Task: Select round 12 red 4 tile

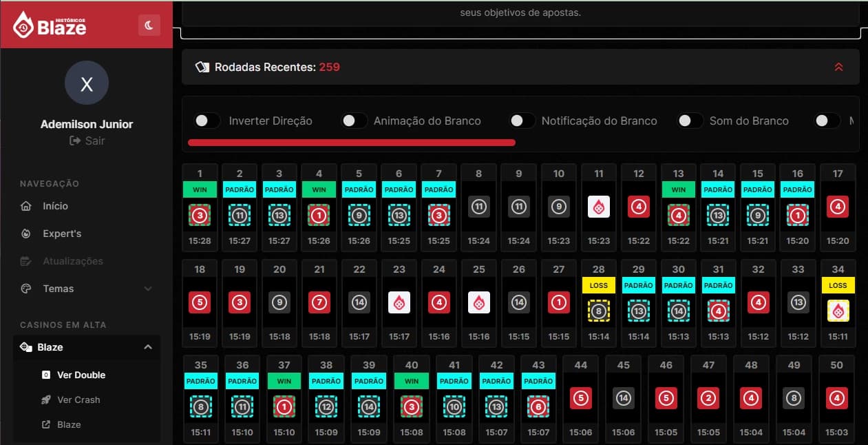Action: pyautogui.click(x=639, y=207)
